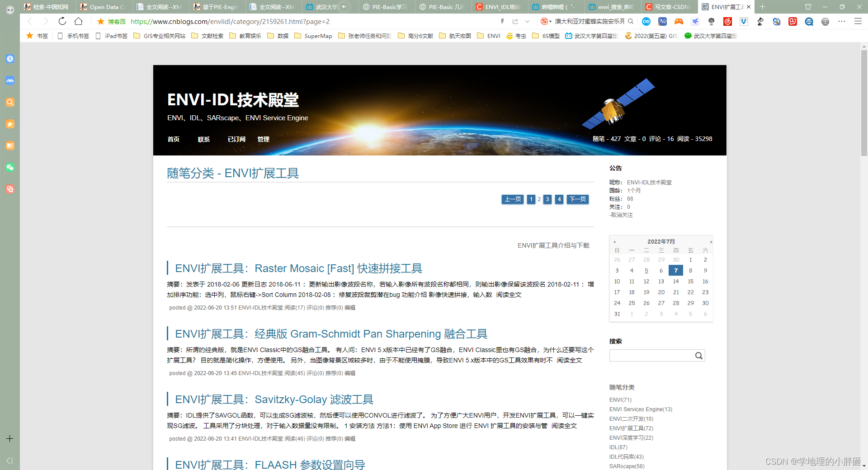Go to the previous page with 上一页
868x470 pixels.
point(513,199)
